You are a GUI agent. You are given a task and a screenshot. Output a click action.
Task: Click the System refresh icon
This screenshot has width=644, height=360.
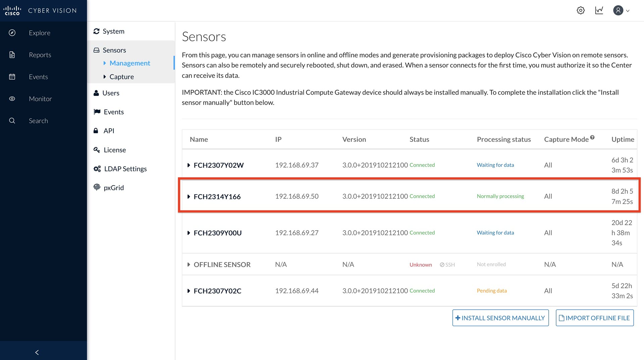point(97,31)
